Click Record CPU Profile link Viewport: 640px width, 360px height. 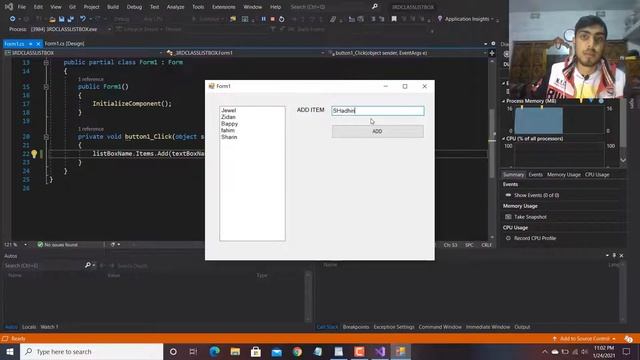coord(535,238)
